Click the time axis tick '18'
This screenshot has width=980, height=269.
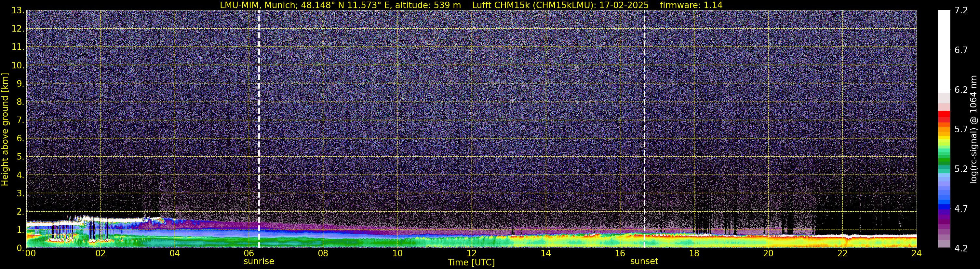(x=694, y=253)
